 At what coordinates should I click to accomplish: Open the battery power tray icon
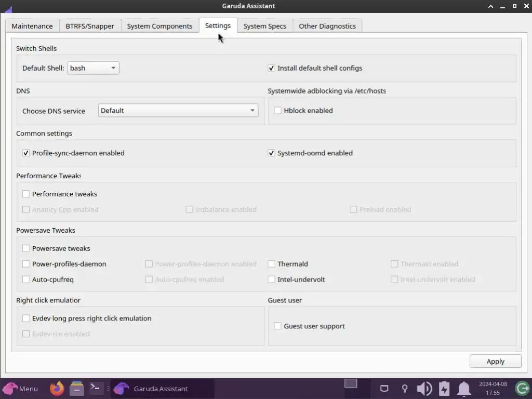444,389
